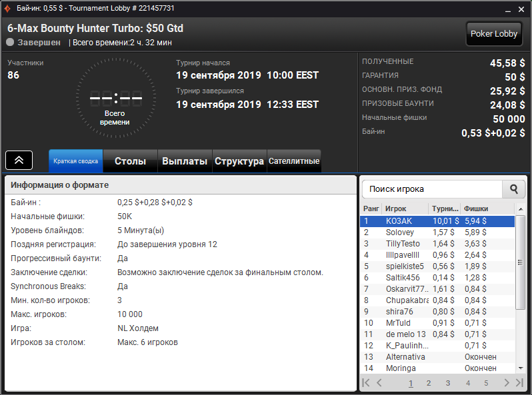Click scroll-down arrow of player list
The image size is (532, 395).
(521, 368)
